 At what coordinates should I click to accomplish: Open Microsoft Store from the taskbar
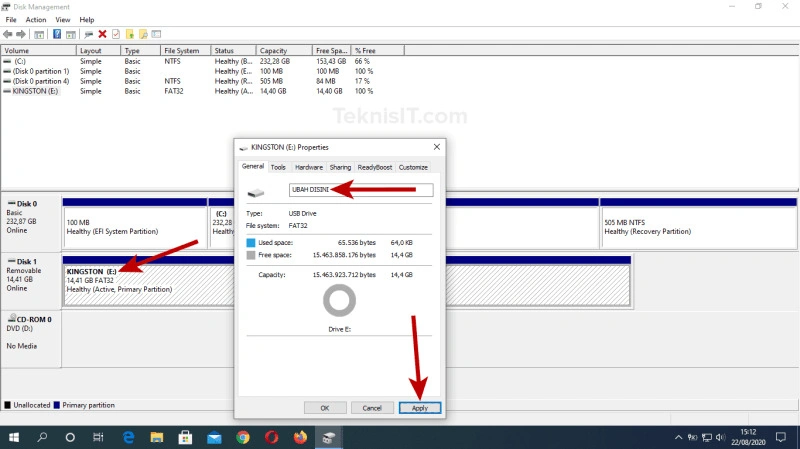[185, 438]
